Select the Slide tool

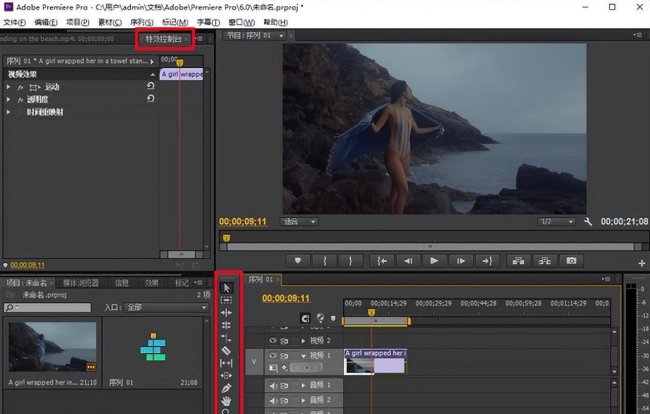point(226,375)
